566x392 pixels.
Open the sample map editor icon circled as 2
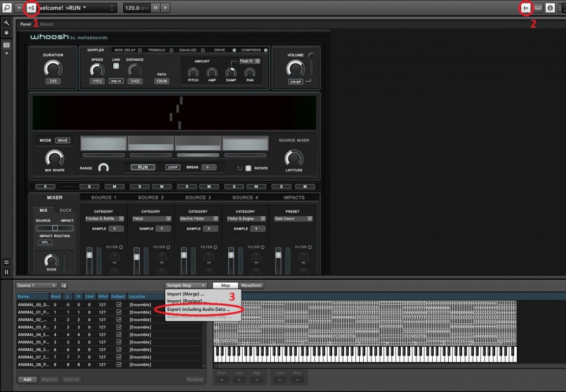pos(525,8)
